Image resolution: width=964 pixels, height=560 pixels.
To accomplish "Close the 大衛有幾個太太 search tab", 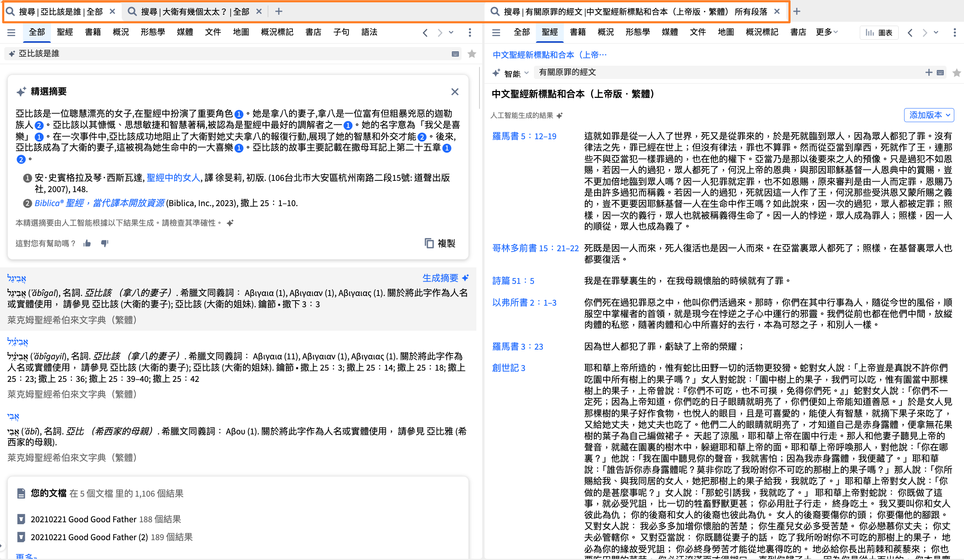I will pyautogui.click(x=259, y=11).
